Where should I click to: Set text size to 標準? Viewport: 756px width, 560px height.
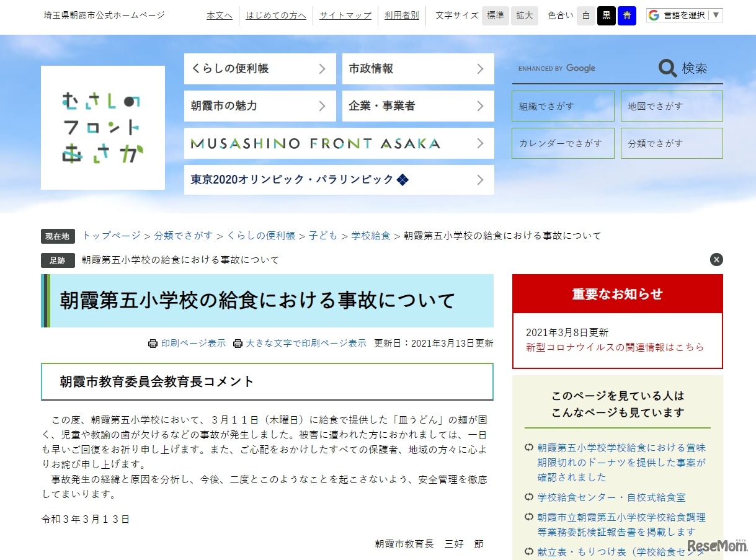496,16
